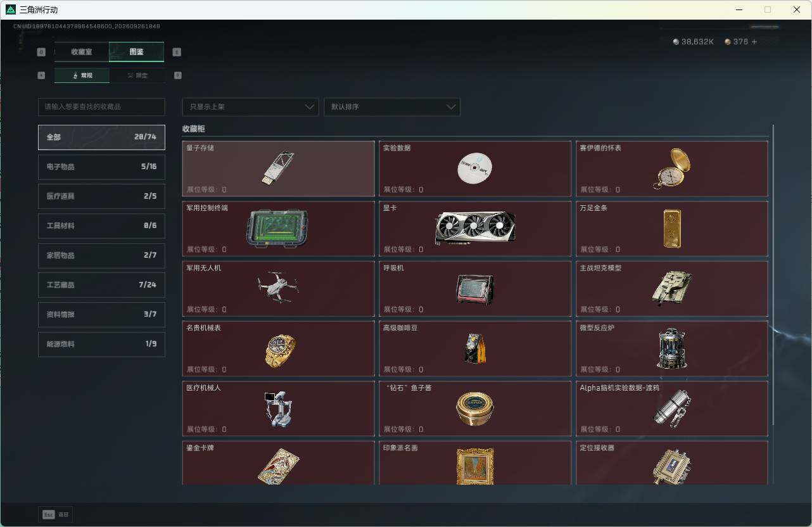Click the 38,632K currency balance
The image size is (812, 527).
point(693,42)
